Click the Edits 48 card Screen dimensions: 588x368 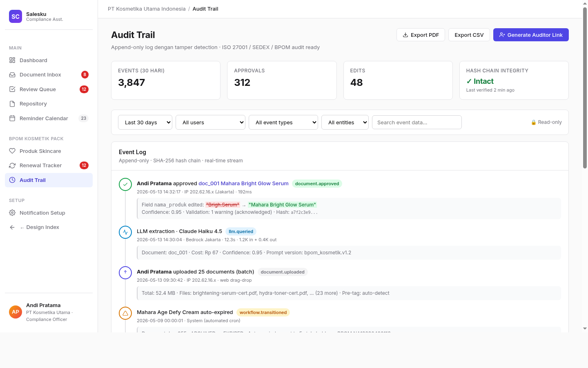[398, 80]
